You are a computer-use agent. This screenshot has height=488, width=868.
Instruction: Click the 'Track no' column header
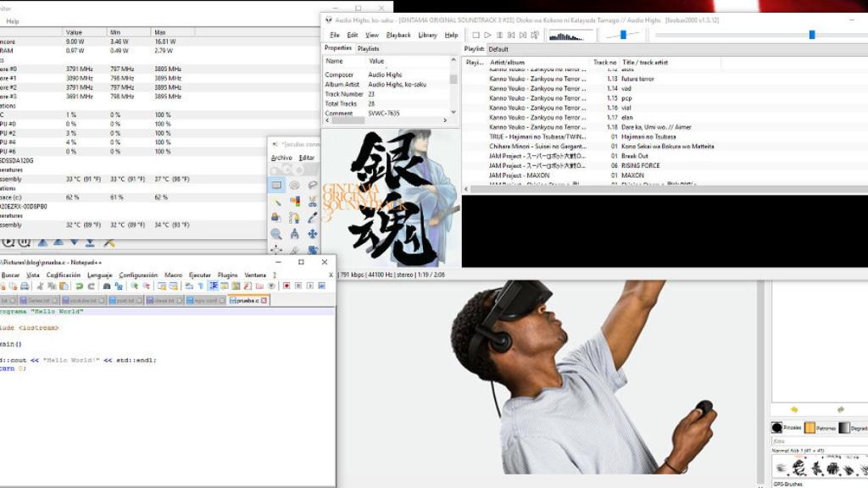point(604,62)
